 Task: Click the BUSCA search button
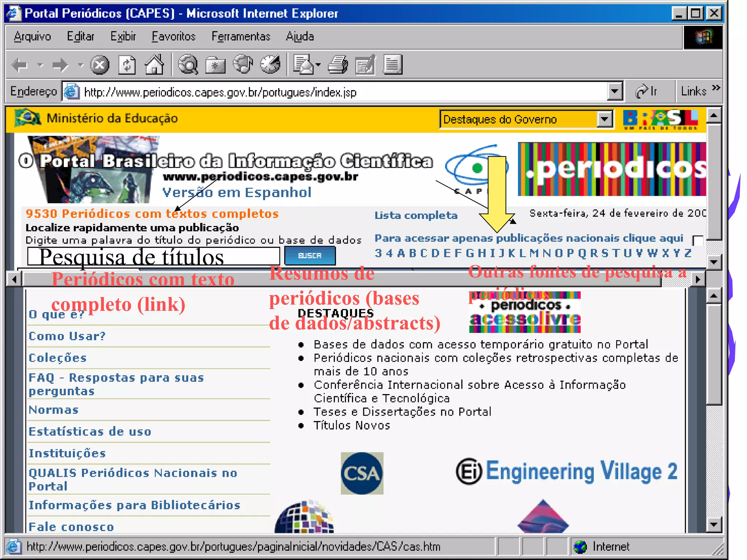(310, 256)
